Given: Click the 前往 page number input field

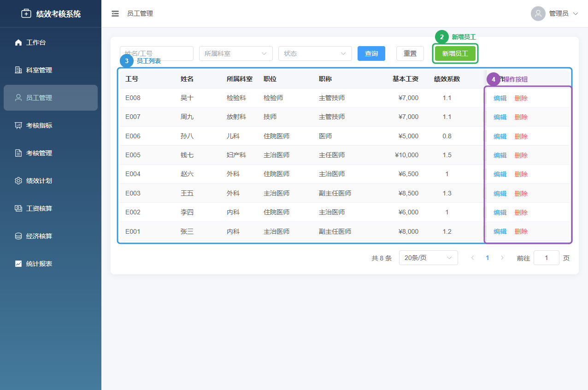Looking at the screenshot, I should 546,258.
